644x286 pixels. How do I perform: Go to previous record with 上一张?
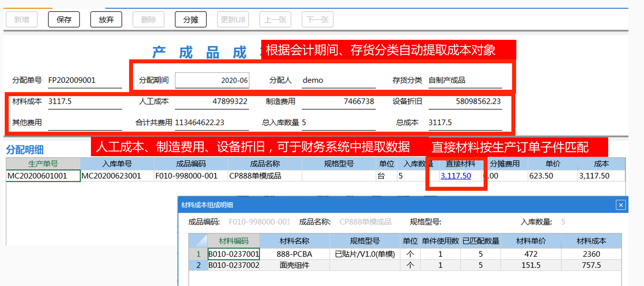tap(275, 20)
